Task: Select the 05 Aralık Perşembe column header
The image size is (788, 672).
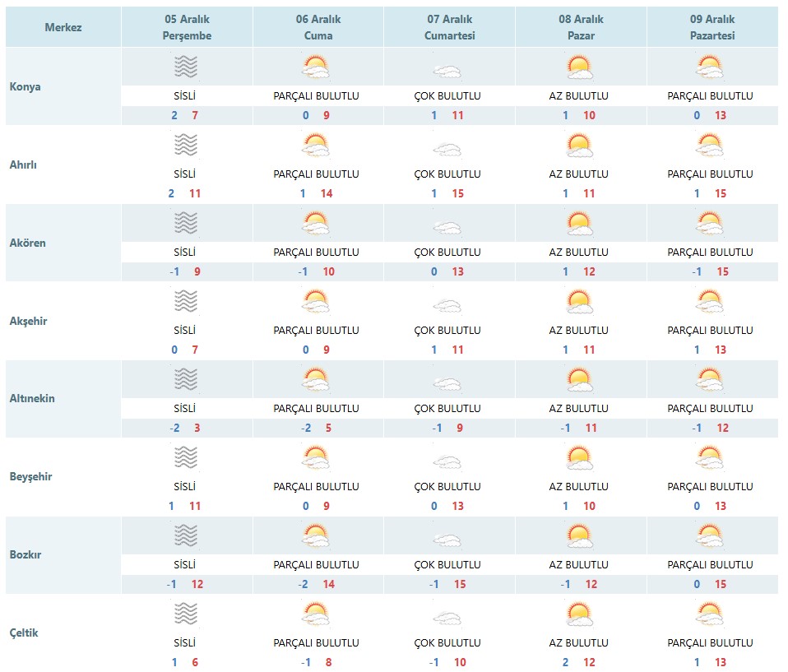Action: click(x=187, y=27)
